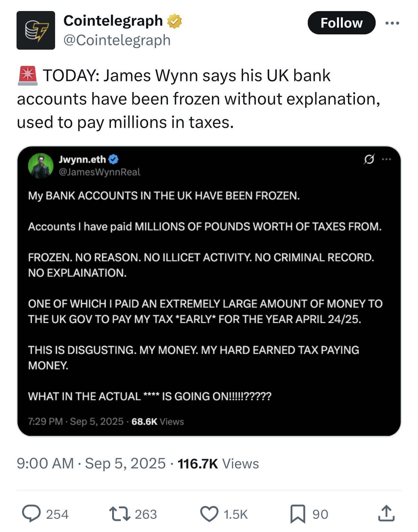The height and width of the screenshot is (532, 418).
Task: Follow the Cointelegraph account
Action: (342, 23)
